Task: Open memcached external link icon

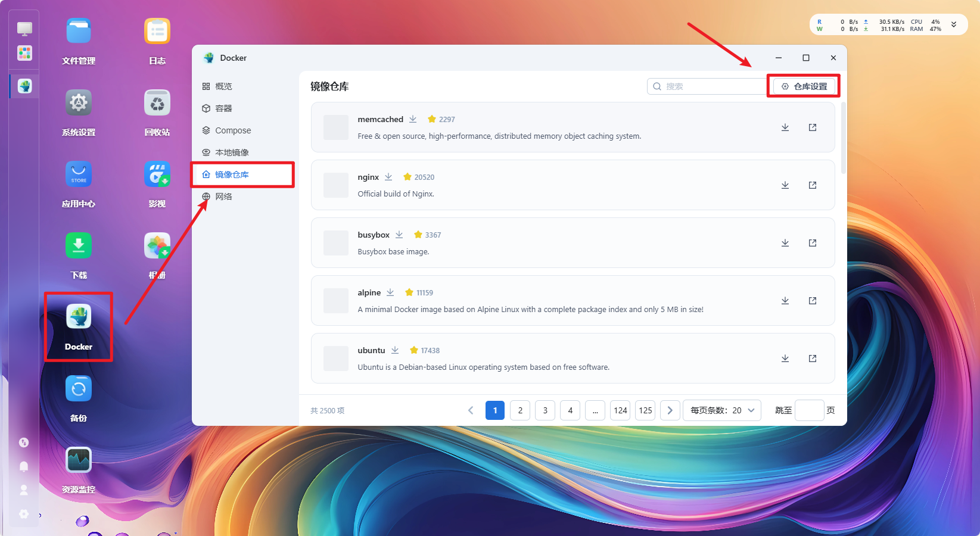Action: [813, 127]
